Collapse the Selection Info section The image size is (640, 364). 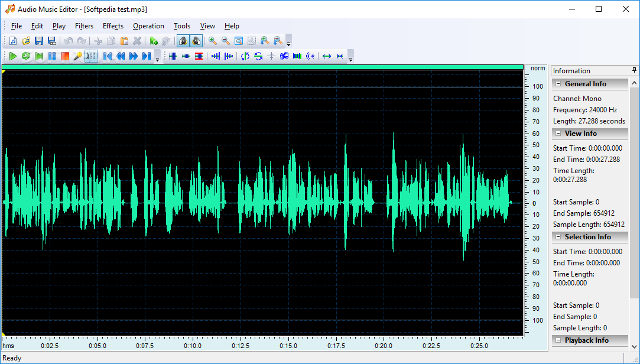pos(558,237)
